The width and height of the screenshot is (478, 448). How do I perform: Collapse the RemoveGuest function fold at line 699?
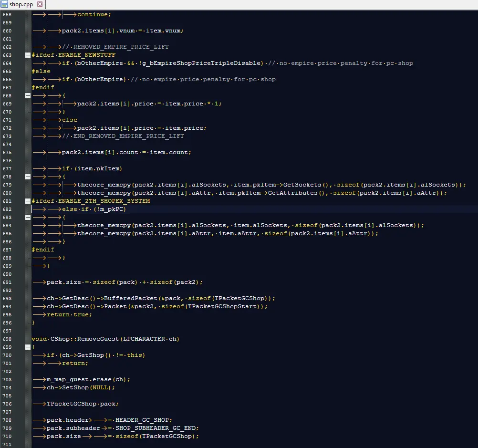click(28, 347)
